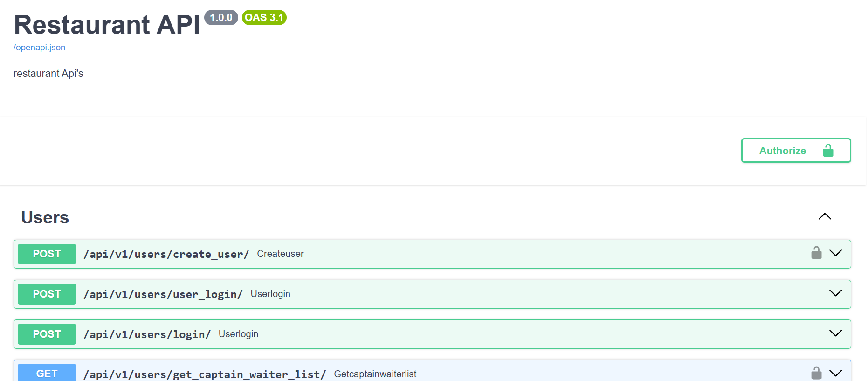
Task: Click the POST badge for /users/login/
Action: [47, 334]
